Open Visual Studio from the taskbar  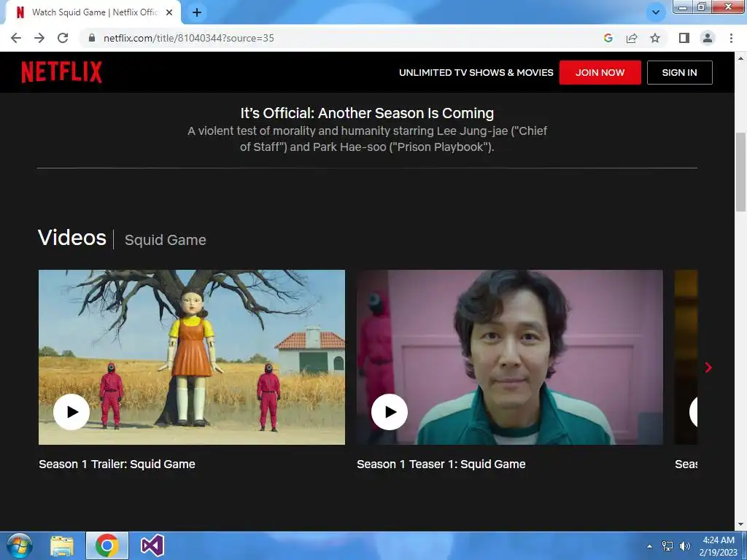[x=152, y=545]
